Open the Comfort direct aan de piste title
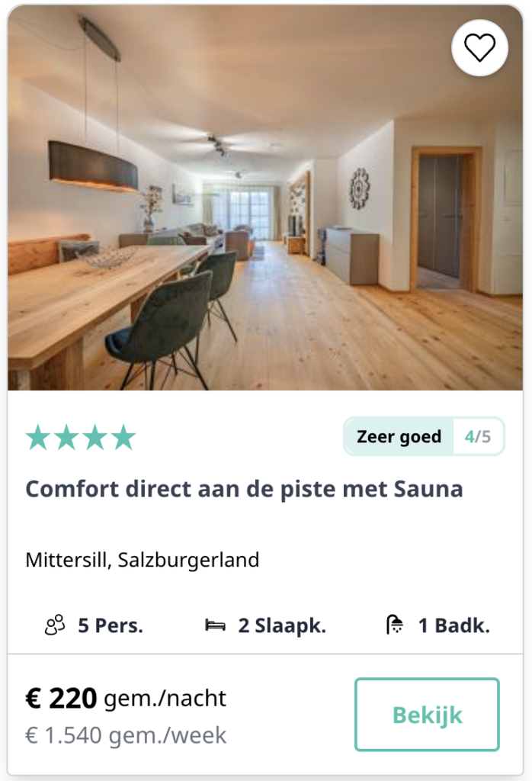 coord(245,489)
